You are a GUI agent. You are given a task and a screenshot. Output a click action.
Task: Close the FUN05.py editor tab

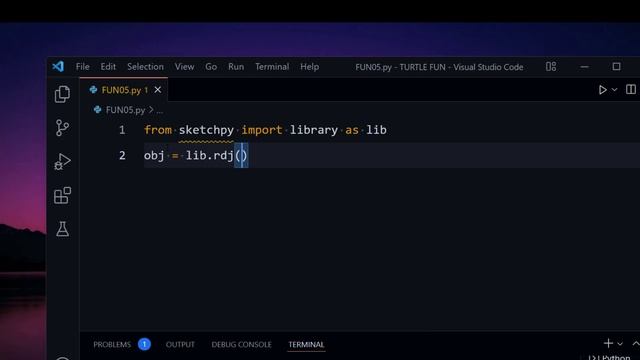pyautogui.click(x=158, y=90)
